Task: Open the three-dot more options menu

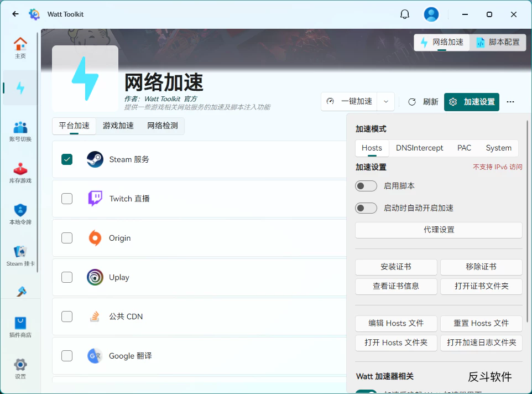Action: [510, 102]
